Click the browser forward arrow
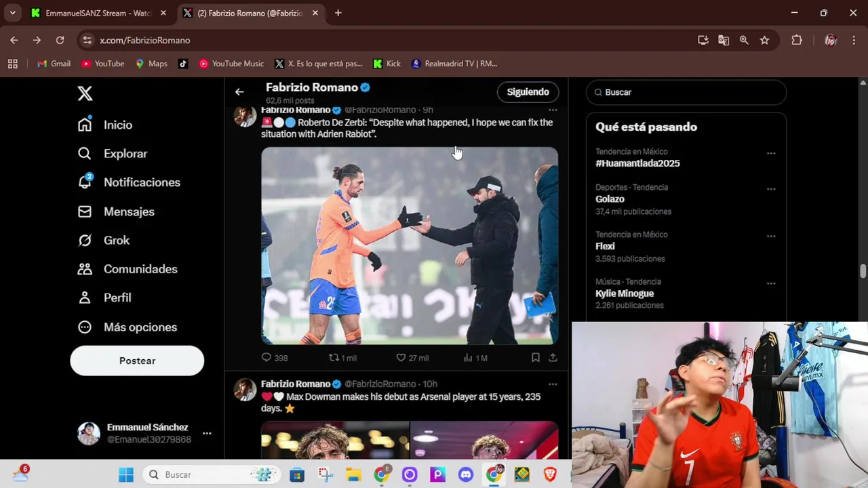Viewport: 868px width, 488px height. click(37, 40)
